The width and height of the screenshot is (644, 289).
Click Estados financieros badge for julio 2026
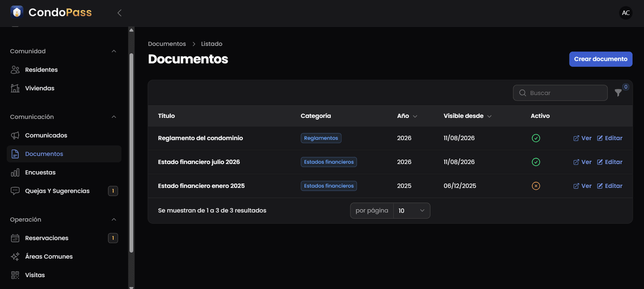pos(329,162)
